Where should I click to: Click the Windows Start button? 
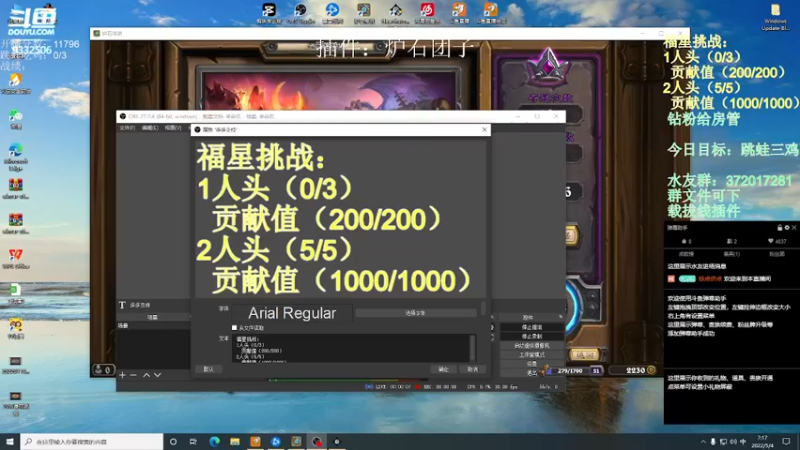click(10, 441)
